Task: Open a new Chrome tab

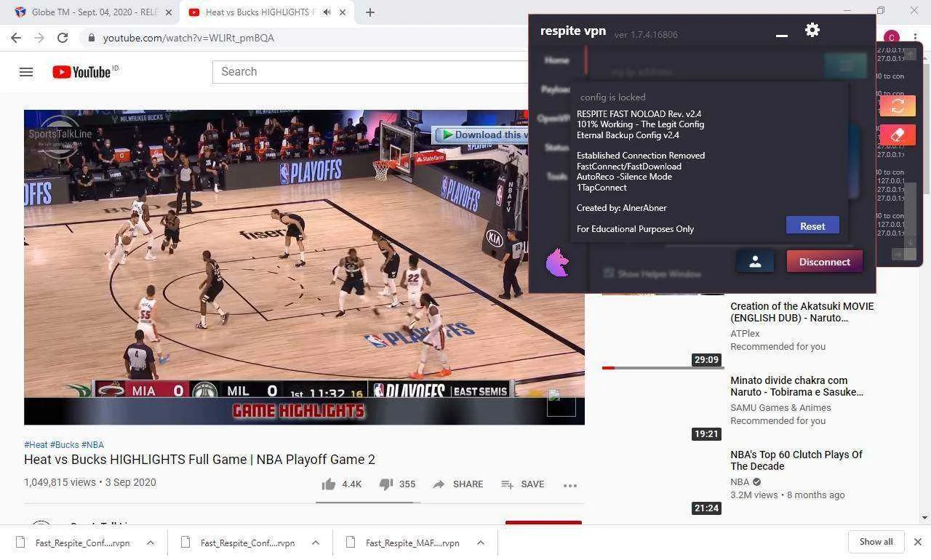Action: pos(370,12)
